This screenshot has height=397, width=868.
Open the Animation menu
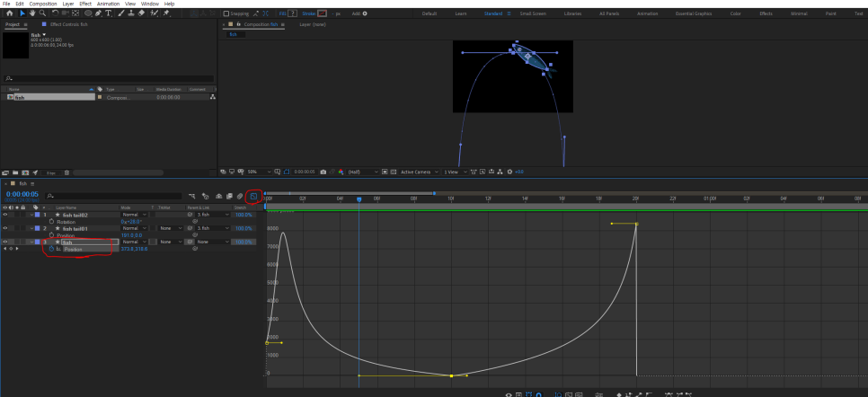click(x=108, y=4)
